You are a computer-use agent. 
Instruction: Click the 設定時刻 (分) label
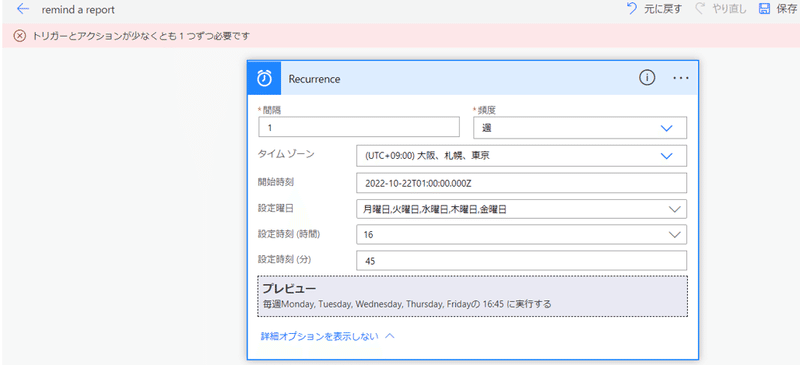tap(284, 259)
